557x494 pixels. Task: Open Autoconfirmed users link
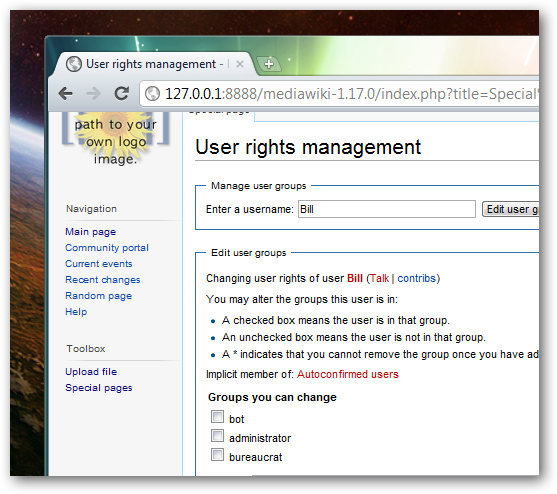pyautogui.click(x=348, y=374)
